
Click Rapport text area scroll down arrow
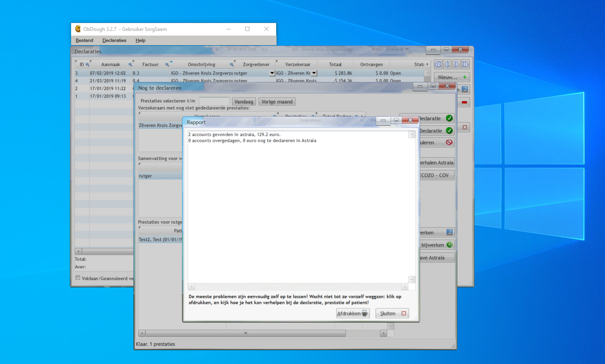click(x=412, y=279)
